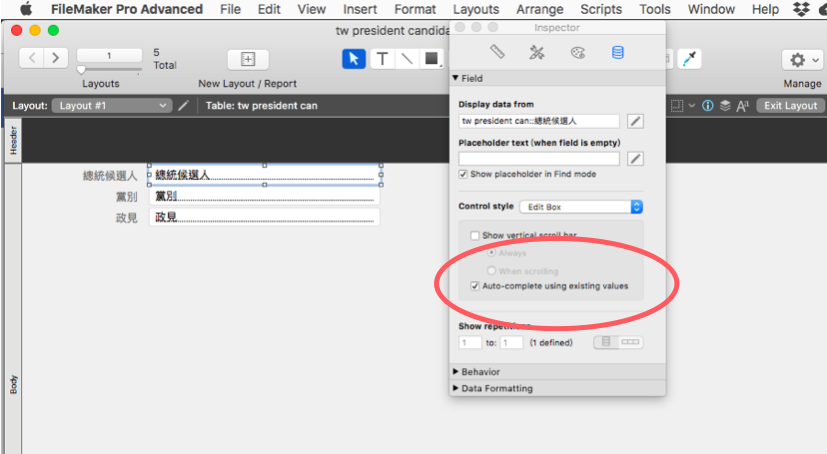Open the Data tab in Inspector
The height and width of the screenshot is (454, 827).
click(618, 52)
